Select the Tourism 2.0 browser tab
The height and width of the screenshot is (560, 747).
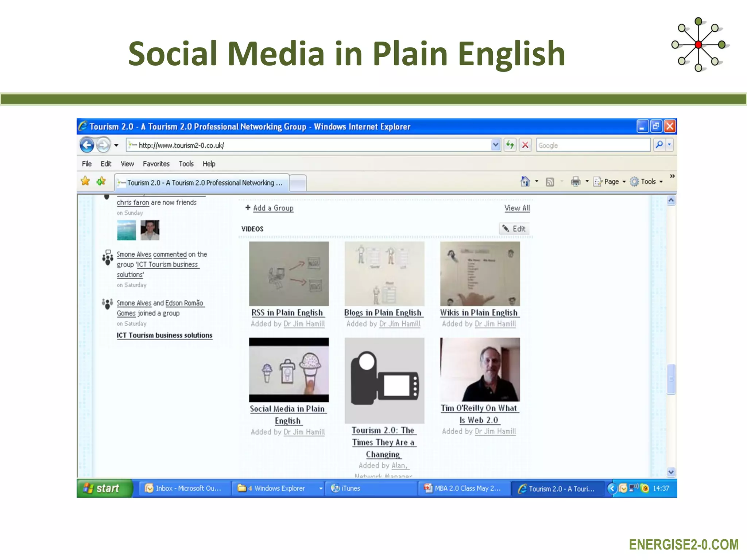[202, 183]
